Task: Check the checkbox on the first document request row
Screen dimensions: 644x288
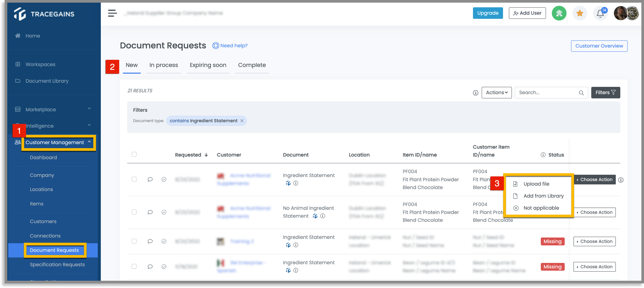Action: (x=134, y=179)
